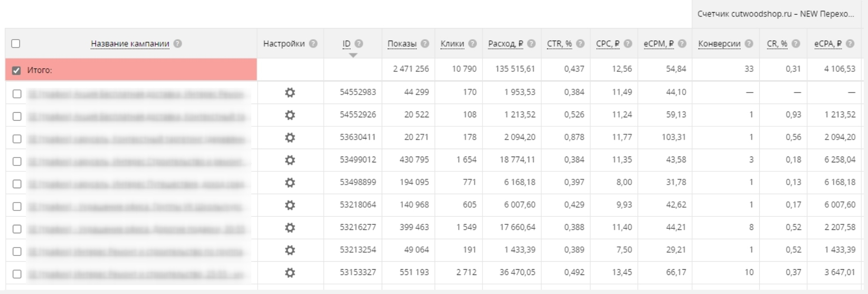Click sort arrow under ID column
The height and width of the screenshot is (294, 868).
tap(353, 55)
